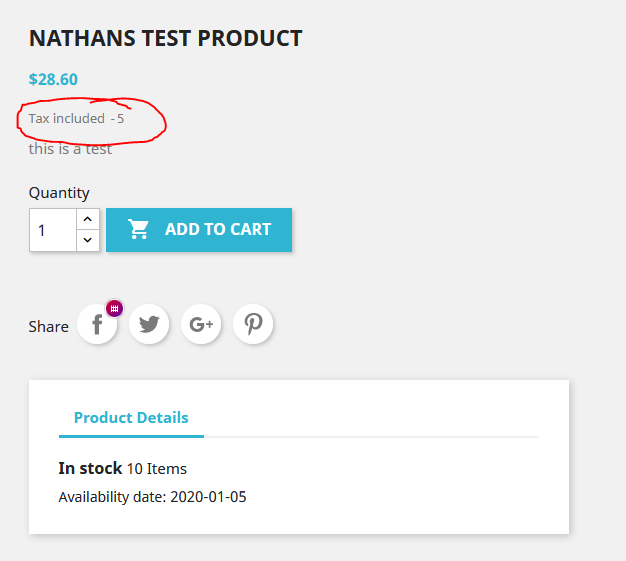Click the In stock status text
The height and width of the screenshot is (561, 626).
click(x=90, y=468)
